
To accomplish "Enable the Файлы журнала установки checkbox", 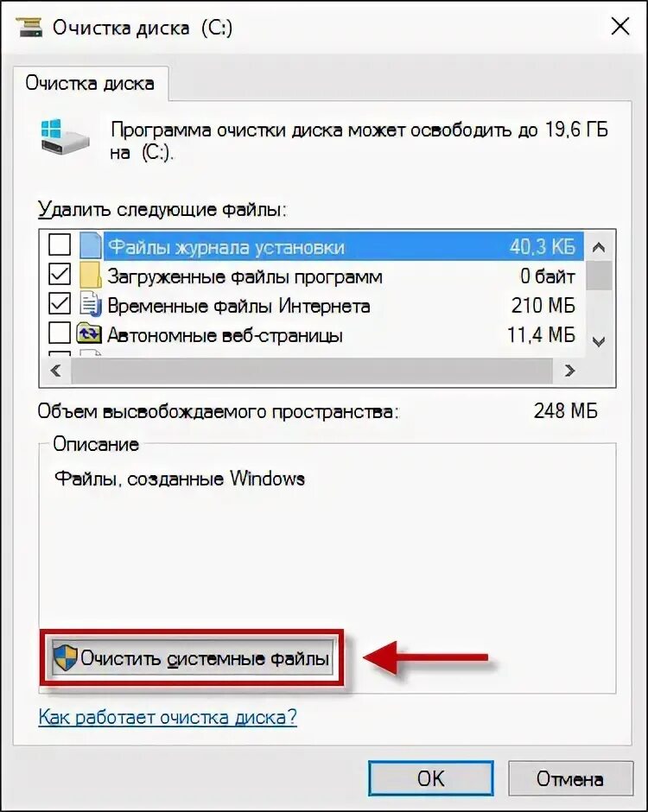I will coord(60,244).
